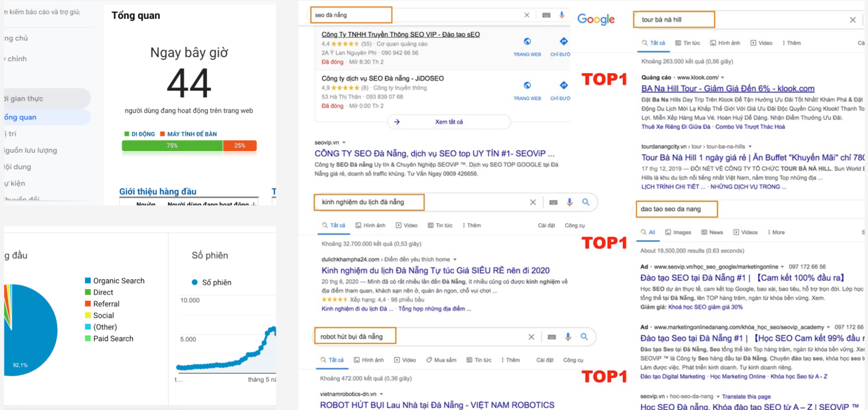Expand 'Thêm' menu in 'tour bà nà hill' results
Image resolution: width=868 pixels, height=410 pixels.
tap(792, 43)
